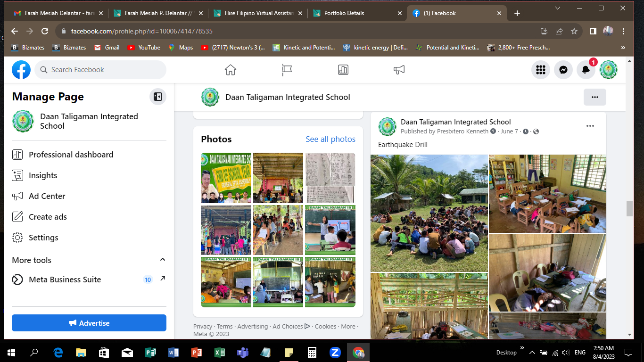
Task: Show hidden system tray icons
Action: (x=532, y=352)
